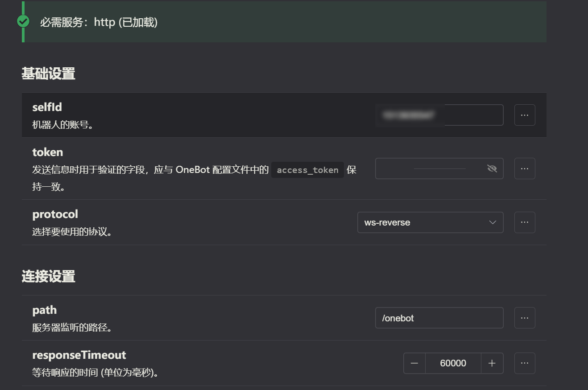Click the green success checkmark icon
Image resolution: width=588 pixels, height=390 pixels.
(x=23, y=21)
